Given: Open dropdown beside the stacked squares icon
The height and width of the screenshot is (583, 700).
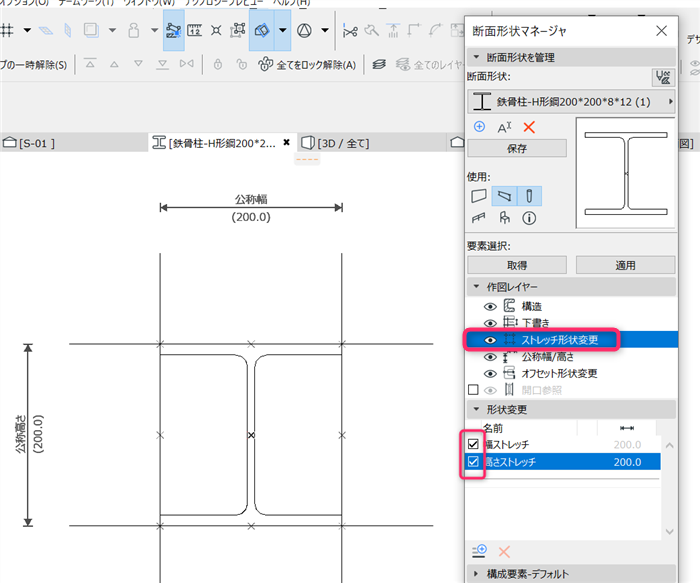Looking at the screenshot, I should (x=112, y=30).
